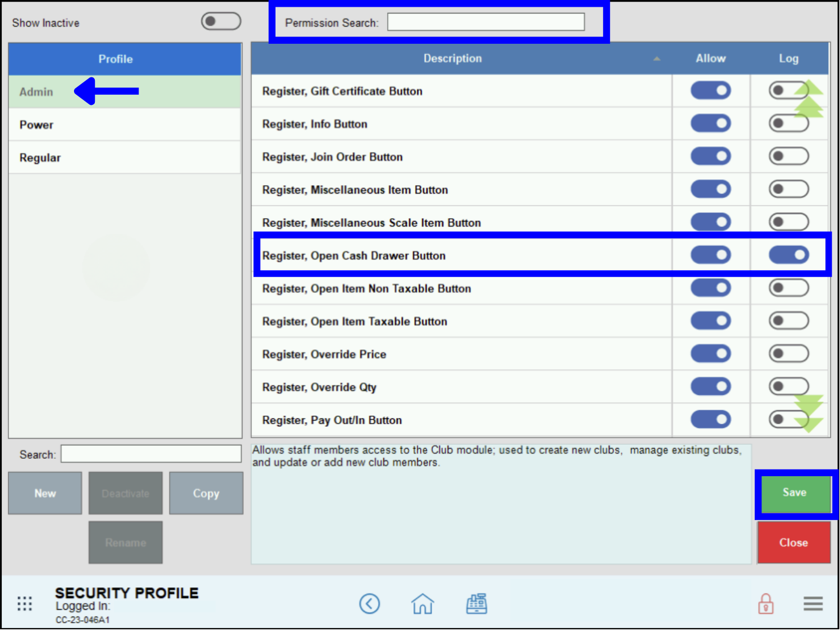840x631 pixels.
Task: Click the Log column header
Action: tap(788, 58)
